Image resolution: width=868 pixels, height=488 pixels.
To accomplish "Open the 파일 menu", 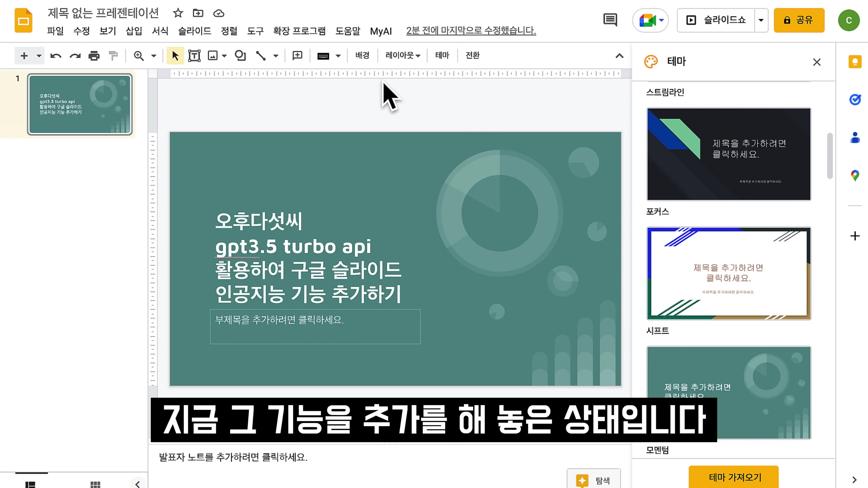I will click(x=55, y=31).
